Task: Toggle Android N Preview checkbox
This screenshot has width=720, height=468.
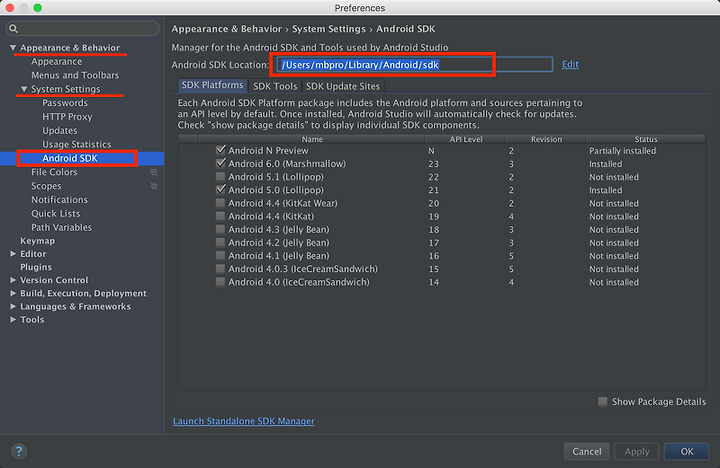Action: click(x=221, y=150)
